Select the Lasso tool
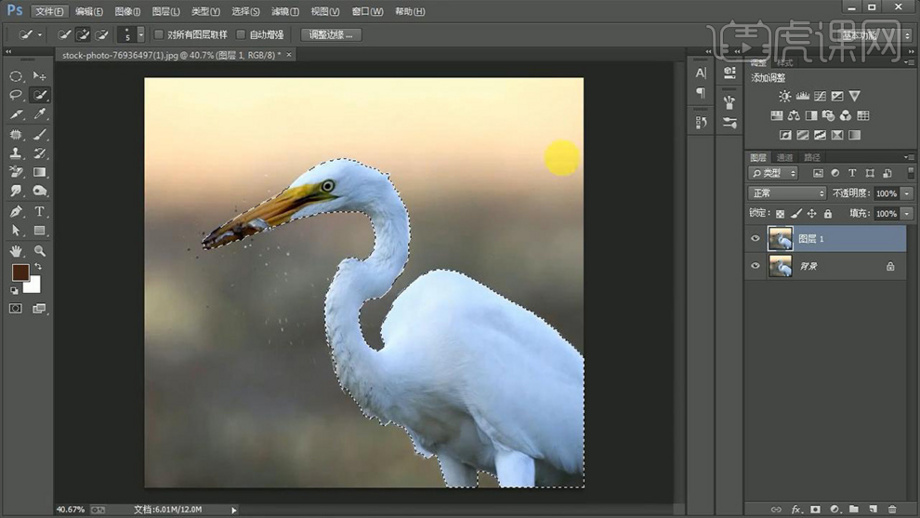This screenshot has height=518, width=920. pos(16,96)
